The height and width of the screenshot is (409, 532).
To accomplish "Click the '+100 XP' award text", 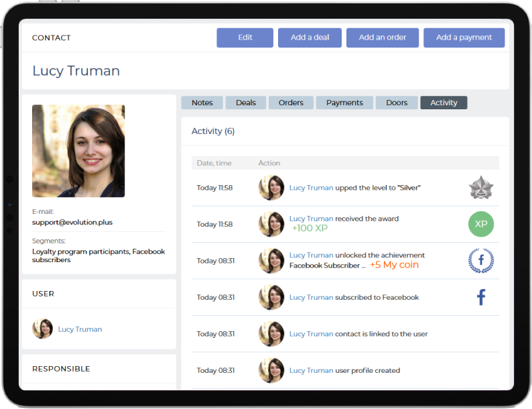I will coord(310,228).
